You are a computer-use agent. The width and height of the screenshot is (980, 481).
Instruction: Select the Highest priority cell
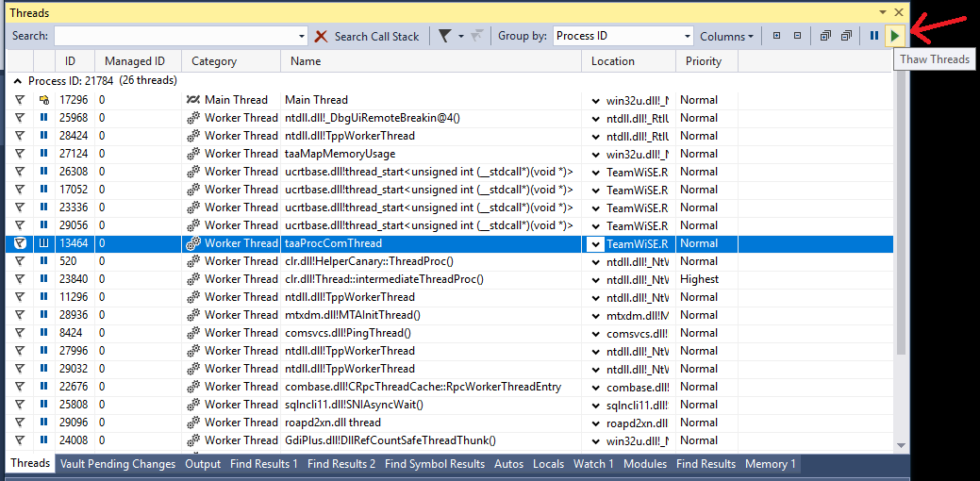pos(699,279)
